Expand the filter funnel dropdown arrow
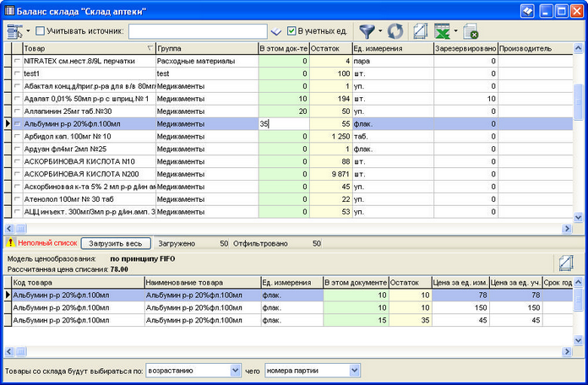This screenshot has width=588, height=385. [x=380, y=30]
